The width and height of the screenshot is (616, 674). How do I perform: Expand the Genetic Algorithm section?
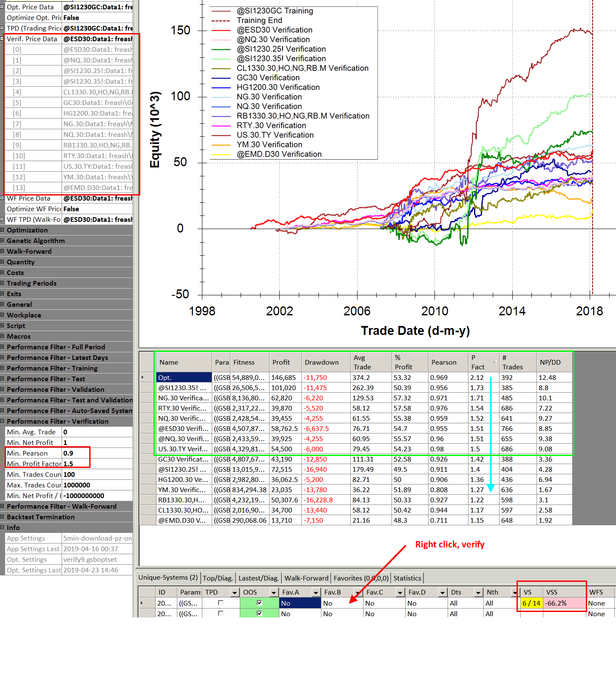click(2, 241)
